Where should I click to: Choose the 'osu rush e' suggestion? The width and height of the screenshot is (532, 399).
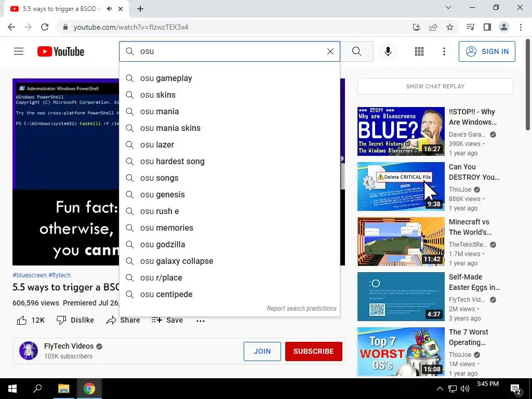[x=229, y=211]
